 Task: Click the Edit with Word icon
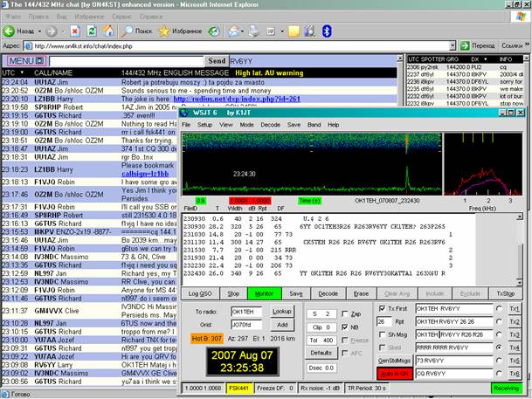click(x=271, y=31)
